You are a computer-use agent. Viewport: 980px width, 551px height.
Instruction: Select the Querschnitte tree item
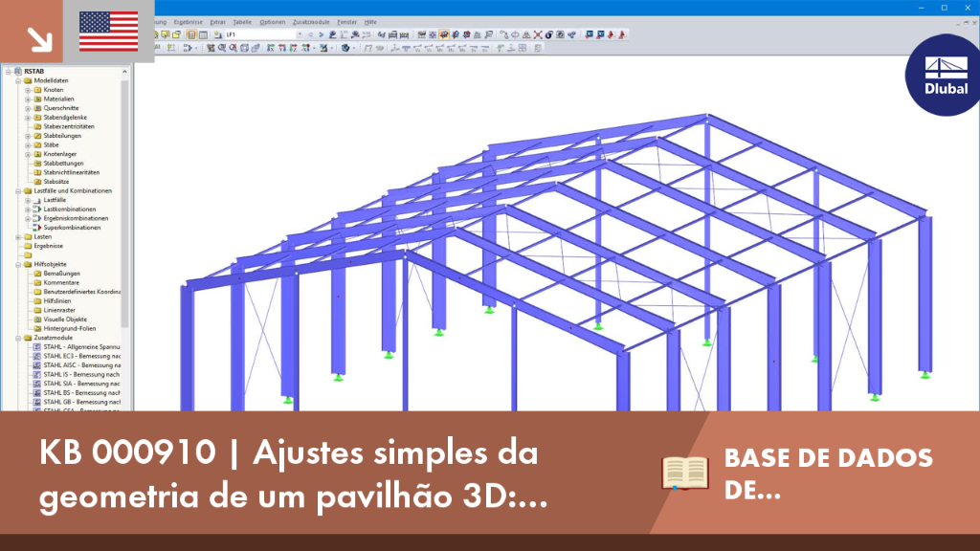[x=60, y=108]
